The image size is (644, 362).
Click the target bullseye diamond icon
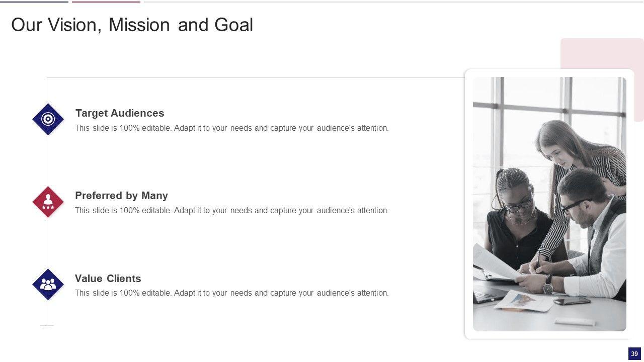tap(48, 119)
